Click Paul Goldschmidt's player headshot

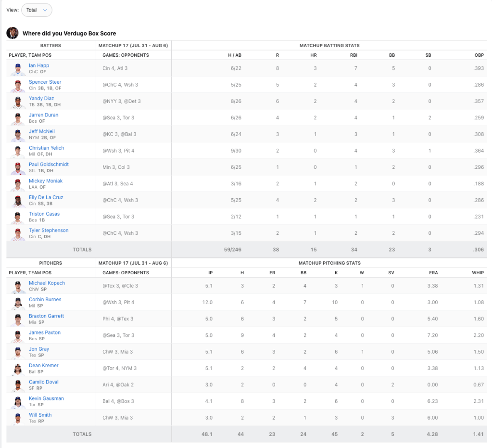(18, 167)
